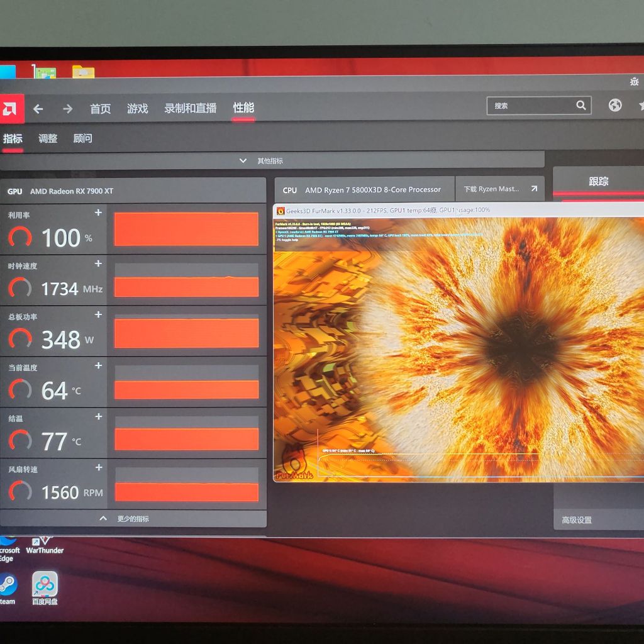The height and width of the screenshot is (644, 644).
Task: Open the 调整 sub-tab
Action: (48, 138)
